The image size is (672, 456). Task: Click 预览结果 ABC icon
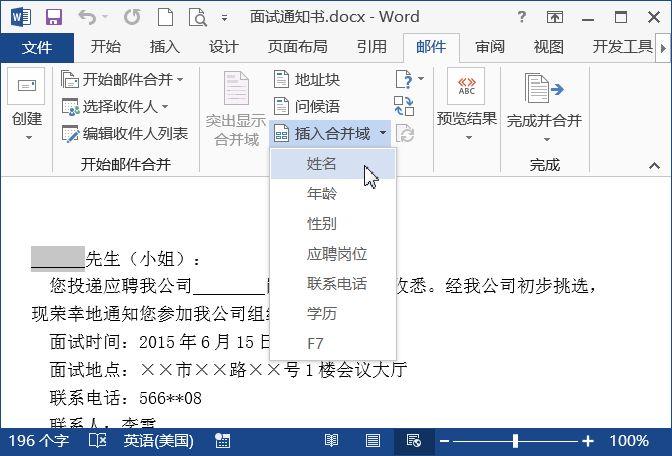(466, 86)
